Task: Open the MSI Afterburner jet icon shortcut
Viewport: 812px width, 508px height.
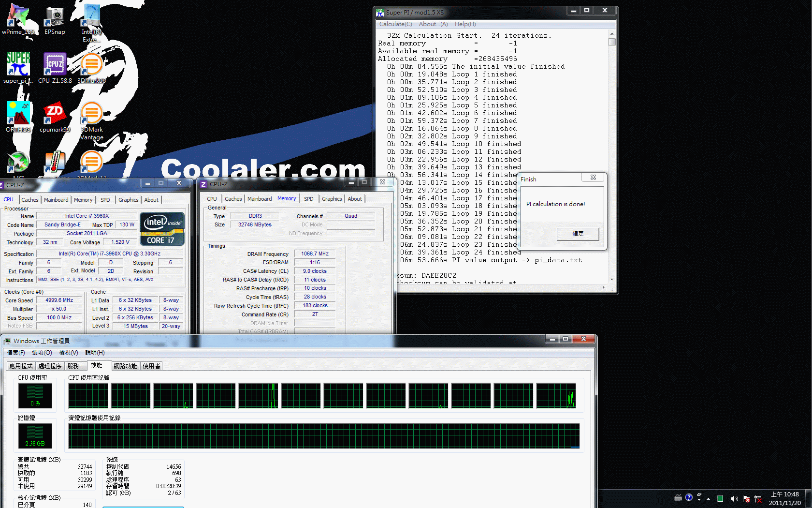Action: point(18,164)
